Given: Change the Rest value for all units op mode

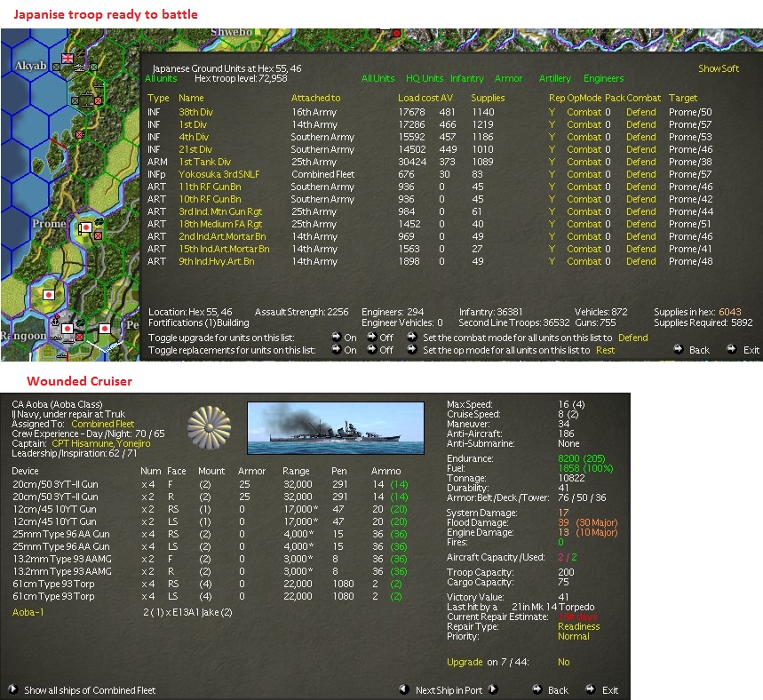Looking at the screenshot, I should (x=606, y=350).
